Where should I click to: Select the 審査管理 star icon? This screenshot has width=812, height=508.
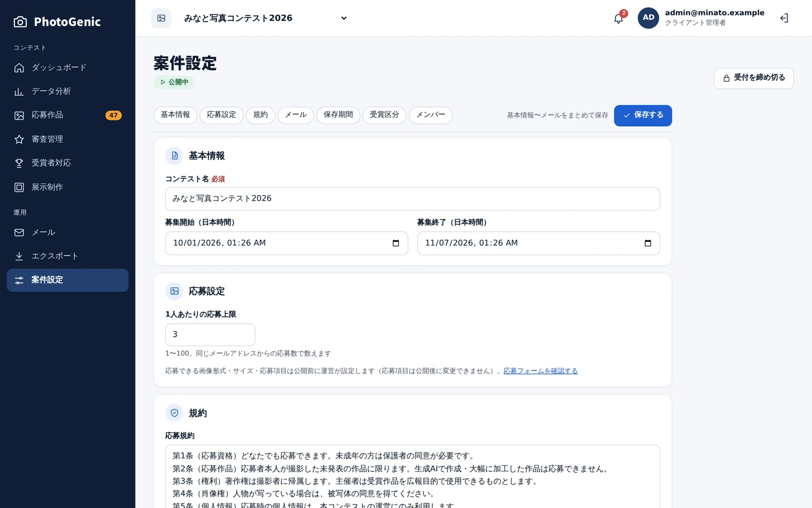[19, 139]
